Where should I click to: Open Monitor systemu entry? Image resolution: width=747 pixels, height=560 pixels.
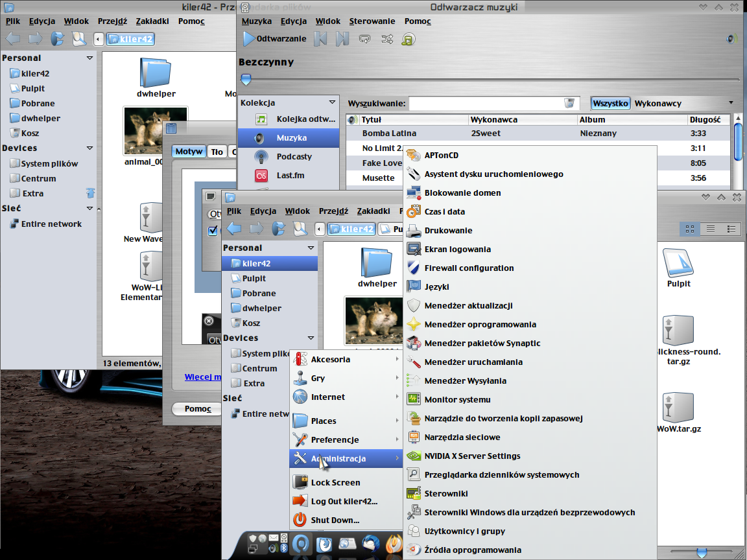point(530,399)
